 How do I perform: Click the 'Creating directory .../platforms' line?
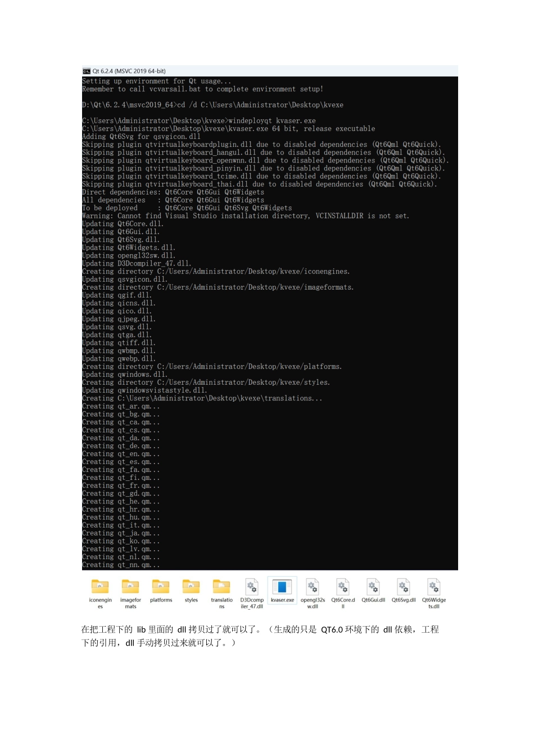point(212,367)
